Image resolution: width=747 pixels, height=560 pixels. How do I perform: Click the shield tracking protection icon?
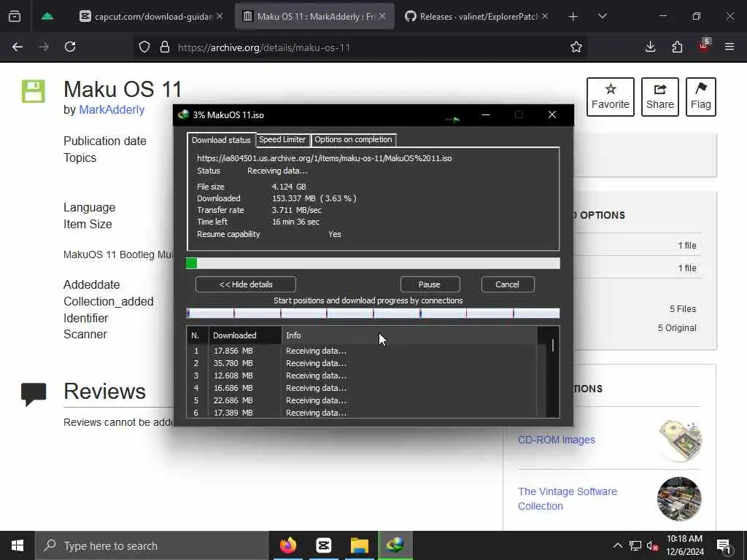coord(144,47)
